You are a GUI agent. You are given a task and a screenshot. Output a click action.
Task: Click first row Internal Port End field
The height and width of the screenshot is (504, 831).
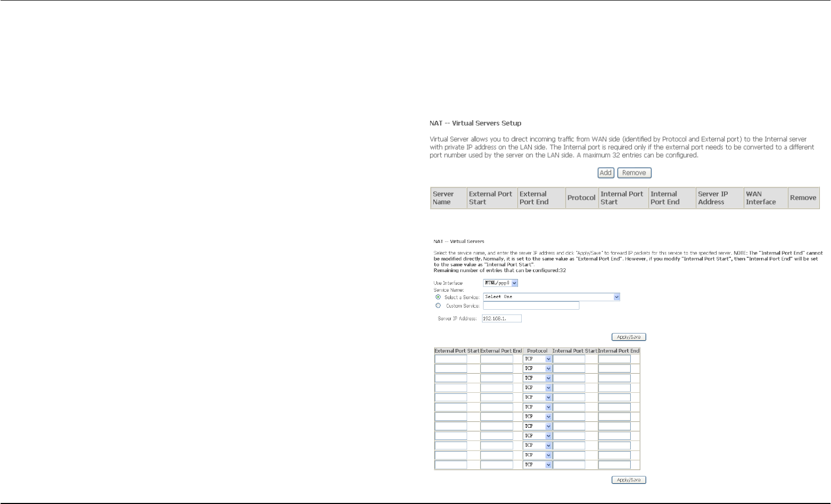614,359
